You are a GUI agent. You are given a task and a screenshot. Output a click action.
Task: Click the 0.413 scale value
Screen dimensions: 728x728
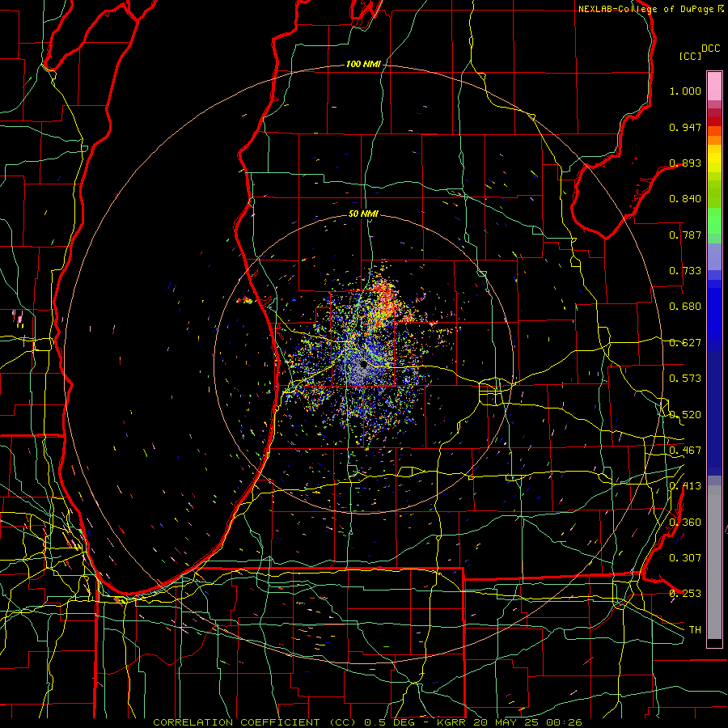point(685,486)
